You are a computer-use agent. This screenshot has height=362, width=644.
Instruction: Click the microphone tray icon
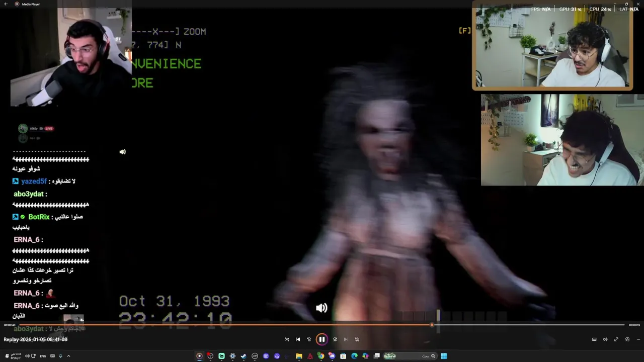[x=60, y=356]
